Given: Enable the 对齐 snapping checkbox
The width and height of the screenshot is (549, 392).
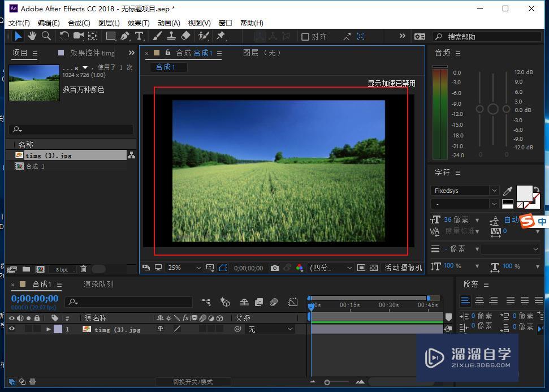Looking at the screenshot, I should (x=305, y=36).
